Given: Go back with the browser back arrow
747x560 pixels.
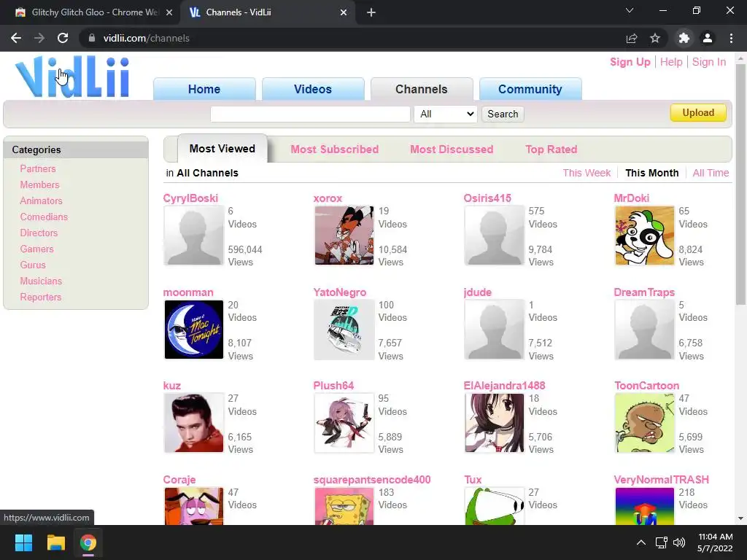Looking at the screenshot, I should (x=16, y=38).
